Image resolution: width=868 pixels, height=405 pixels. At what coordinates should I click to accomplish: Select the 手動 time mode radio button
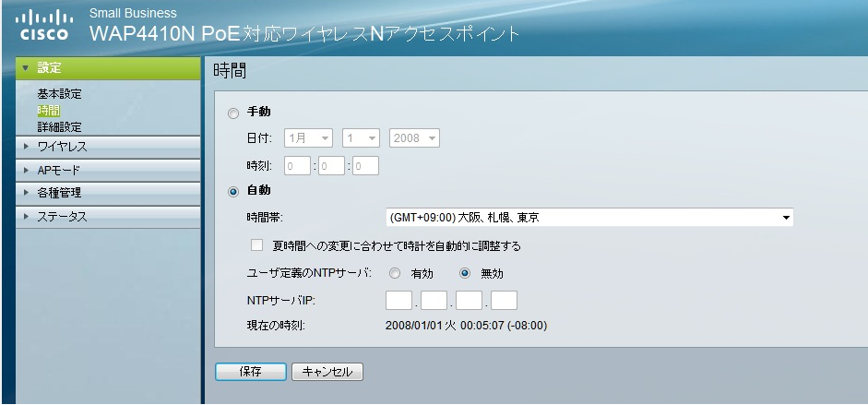(x=233, y=113)
